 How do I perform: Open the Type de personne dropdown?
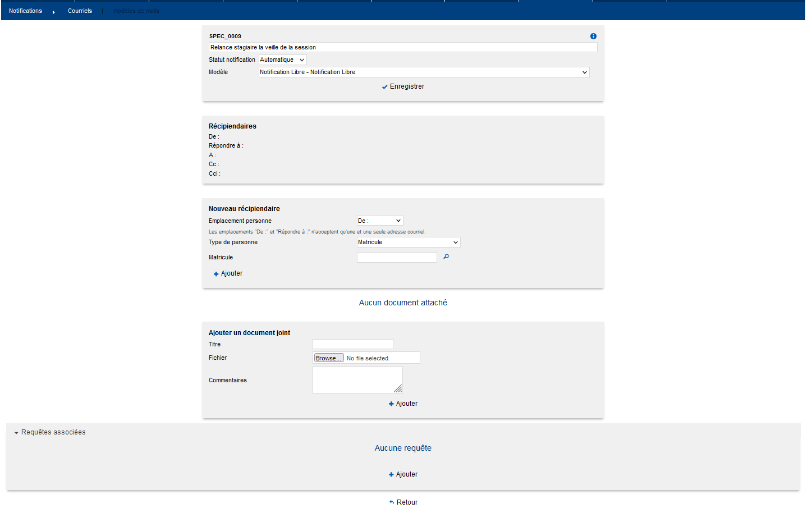tap(409, 242)
